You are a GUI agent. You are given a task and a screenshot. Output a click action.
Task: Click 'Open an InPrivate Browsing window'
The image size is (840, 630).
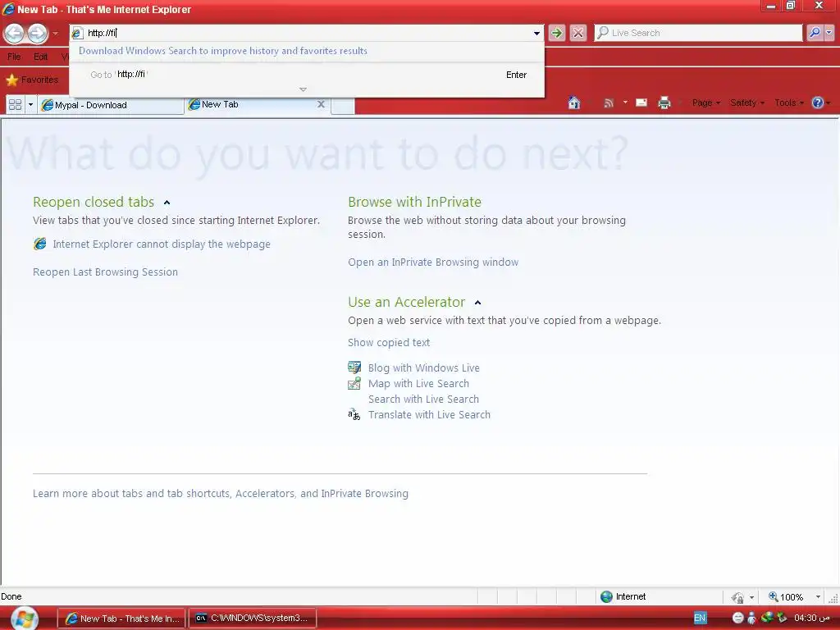click(x=433, y=262)
